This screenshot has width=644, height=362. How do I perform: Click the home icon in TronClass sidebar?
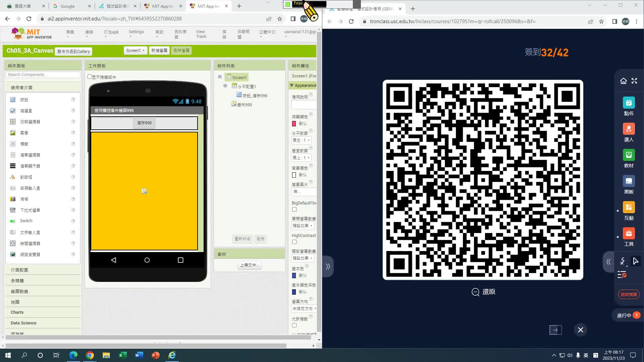click(x=623, y=81)
